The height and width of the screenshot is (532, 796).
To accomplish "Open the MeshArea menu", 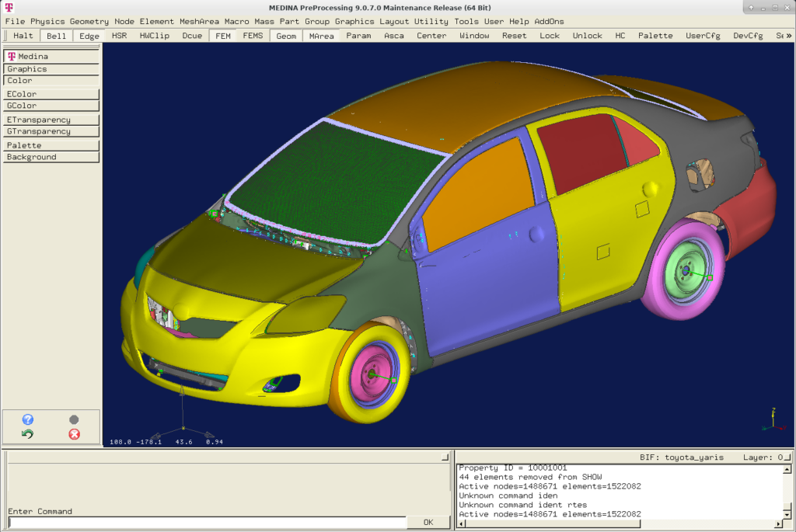I will (x=199, y=21).
